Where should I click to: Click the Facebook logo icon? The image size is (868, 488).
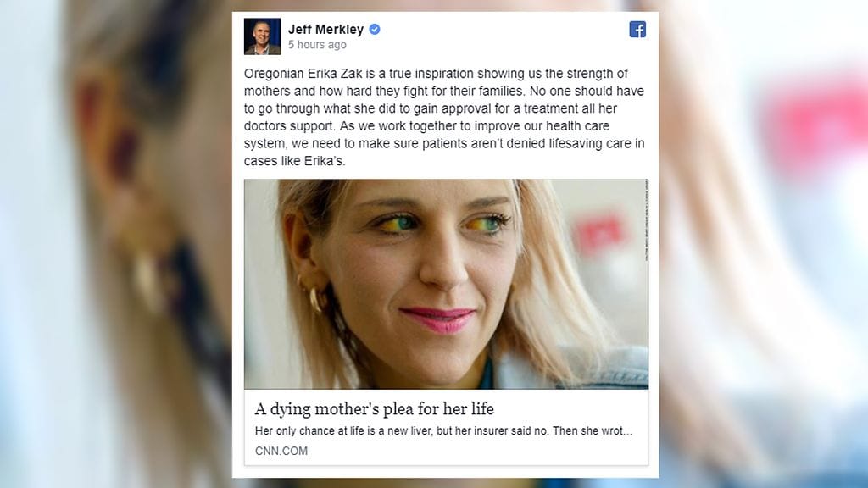point(637,30)
